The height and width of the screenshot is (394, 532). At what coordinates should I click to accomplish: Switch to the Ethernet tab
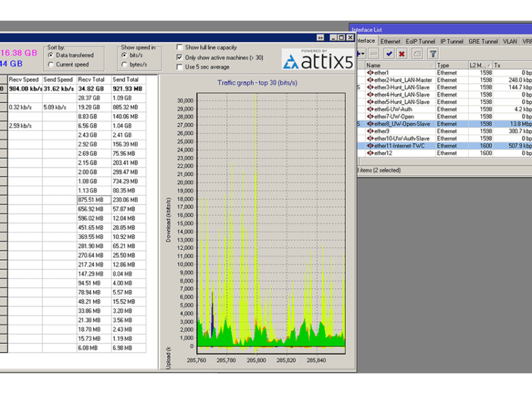click(x=390, y=41)
